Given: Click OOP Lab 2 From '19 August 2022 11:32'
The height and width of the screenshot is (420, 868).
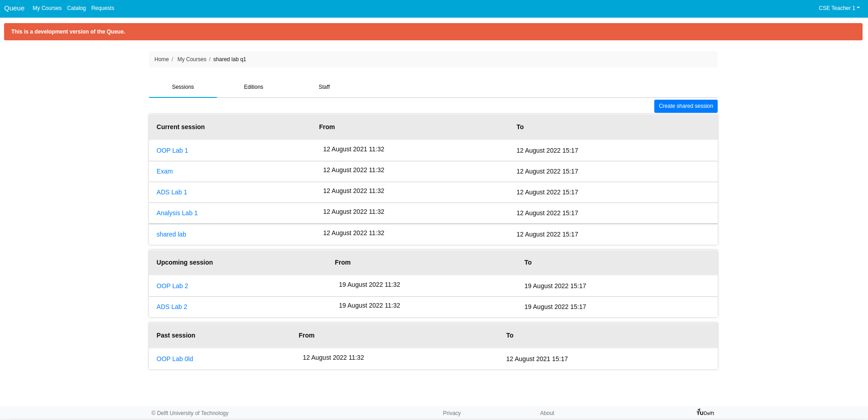Looking at the screenshot, I should tap(369, 285).
